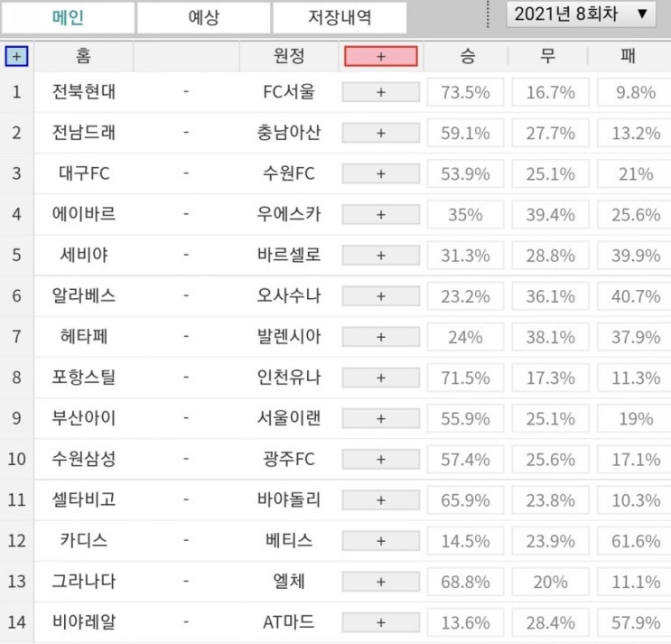The image size is (671, 644).
Task: Select the 40.7% loss cell in row 6
Action: tap(635, 296)
